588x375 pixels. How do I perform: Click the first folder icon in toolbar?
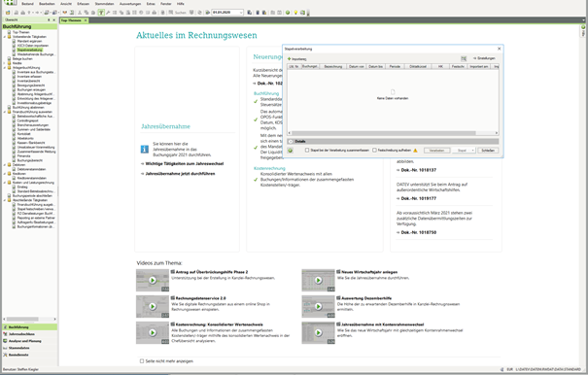point(8,13)
